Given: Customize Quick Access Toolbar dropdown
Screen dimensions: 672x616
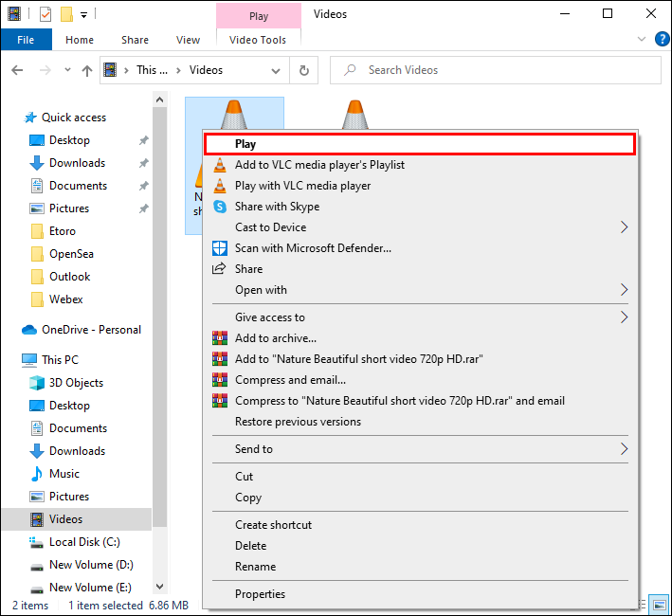Looking at the screenshot, I should (x=84, y=15).
